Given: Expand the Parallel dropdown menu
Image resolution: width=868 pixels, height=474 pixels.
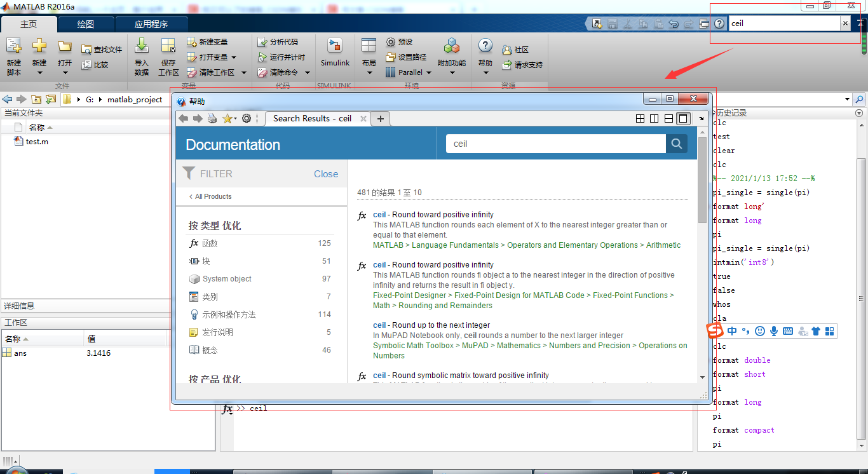Looking at the screenshot, I should [429, 72].
